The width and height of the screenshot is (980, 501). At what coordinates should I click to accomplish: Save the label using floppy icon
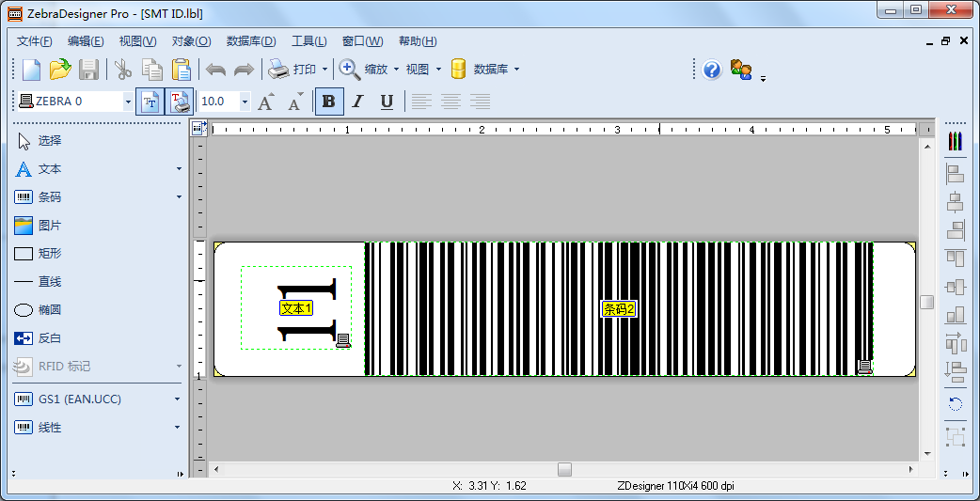pyautogui.click(x=88, y=70)
